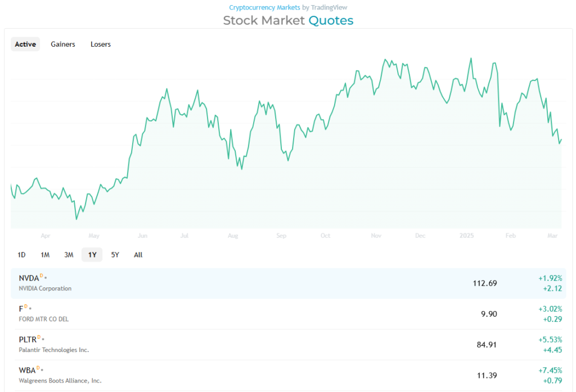Click the delayed-data 'D' icon beside PLTR

tap(39, 337)
